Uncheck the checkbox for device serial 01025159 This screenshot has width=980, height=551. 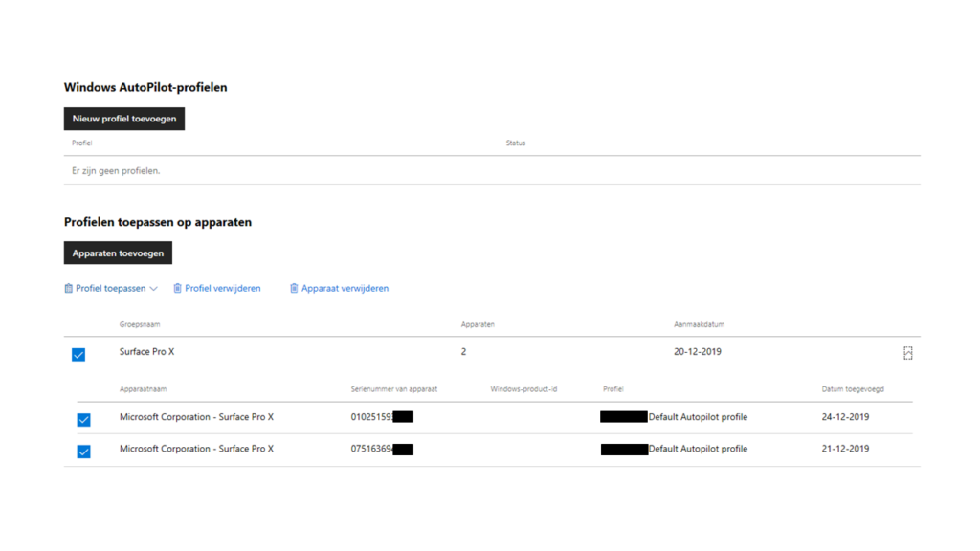click(x=84, y=419)
